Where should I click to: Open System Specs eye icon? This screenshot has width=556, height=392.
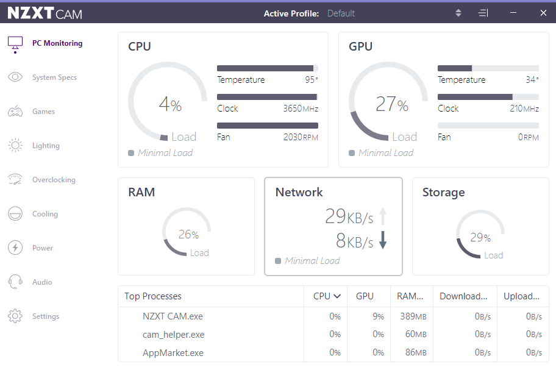click(x=15, y=77)
